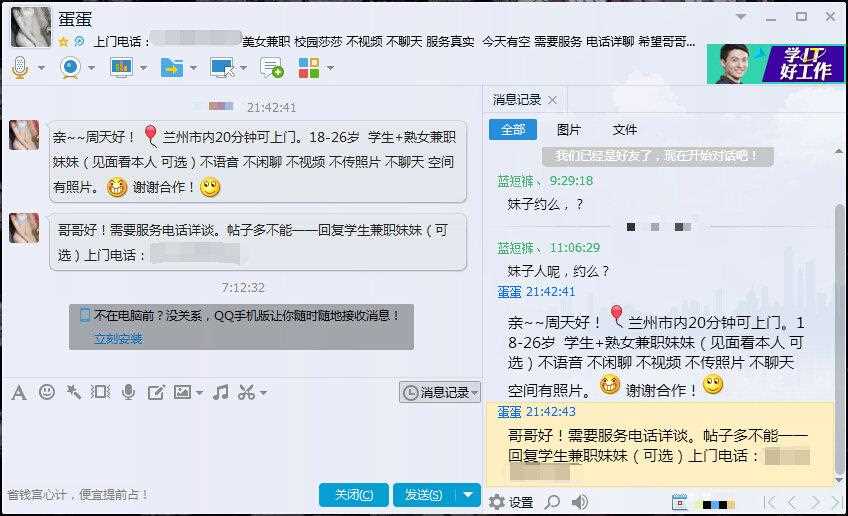
Task: Open the font settings letter A icon
Action: 19,392
